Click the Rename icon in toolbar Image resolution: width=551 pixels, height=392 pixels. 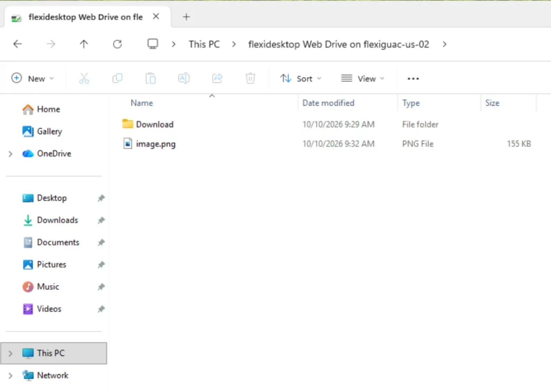pos(184,79)
